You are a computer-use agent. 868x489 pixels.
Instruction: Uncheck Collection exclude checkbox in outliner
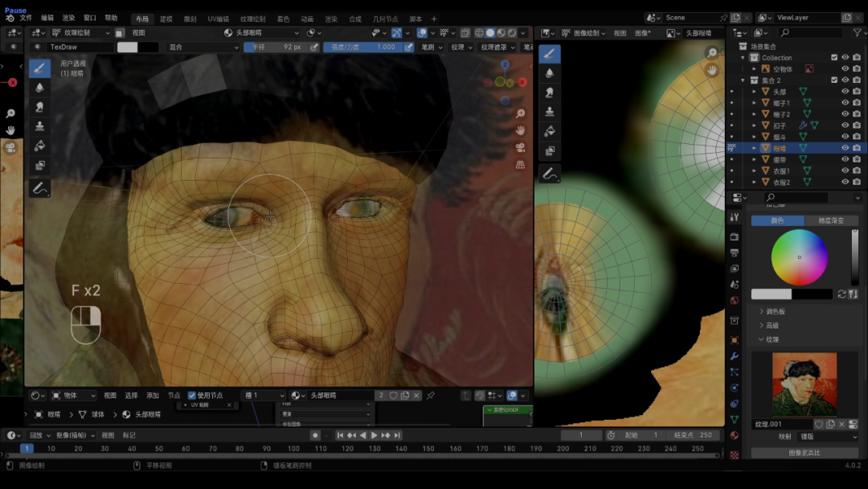click(834, 58)
